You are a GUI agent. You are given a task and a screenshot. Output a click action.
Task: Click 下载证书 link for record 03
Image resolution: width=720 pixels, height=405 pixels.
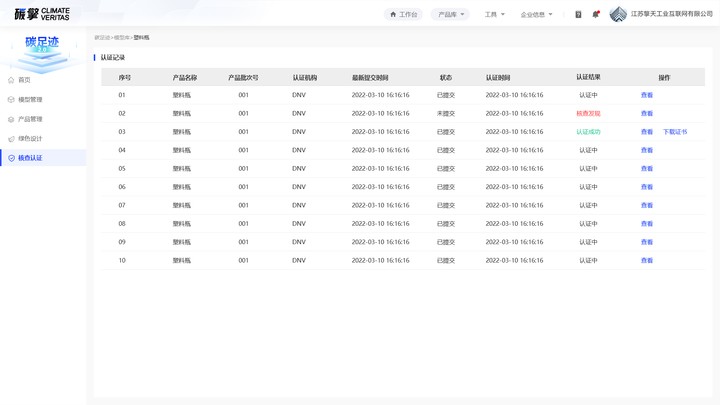pyautogui.click(x=675, y=132)
